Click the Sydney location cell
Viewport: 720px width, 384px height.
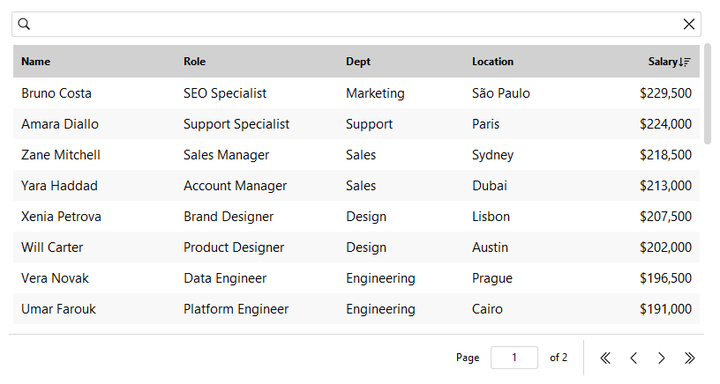coord(493,155)
